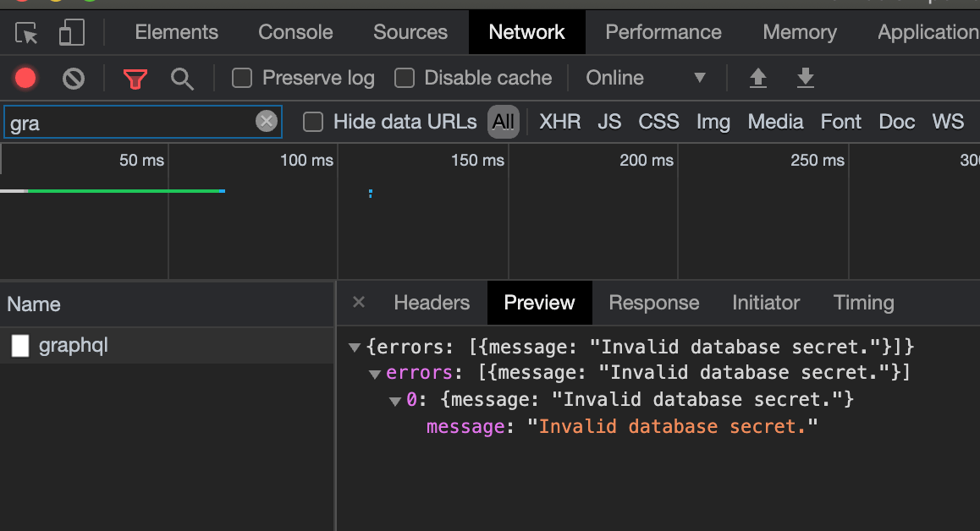Collapse the index 0 object node

pyautogui.click(x=395, y=401)
